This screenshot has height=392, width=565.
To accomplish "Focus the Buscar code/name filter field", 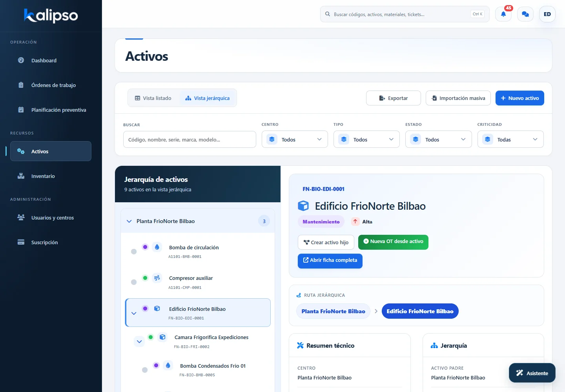I will pos(190,139).
